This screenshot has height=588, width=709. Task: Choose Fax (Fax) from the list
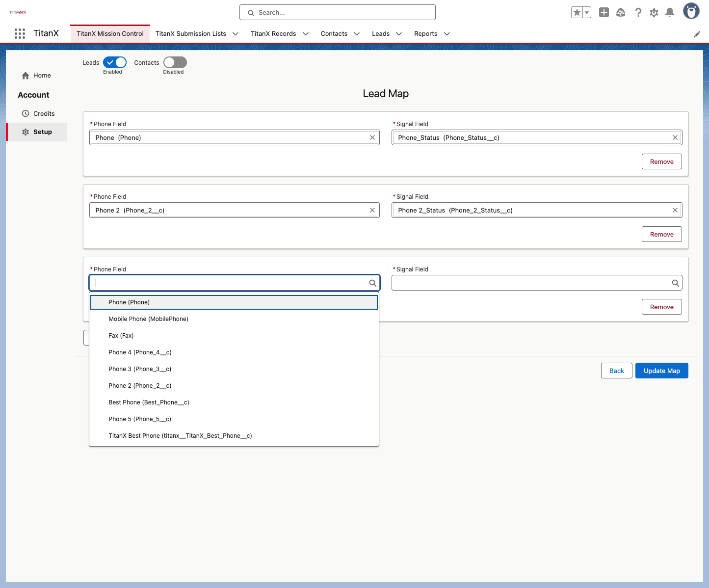(x=234, y=336)
